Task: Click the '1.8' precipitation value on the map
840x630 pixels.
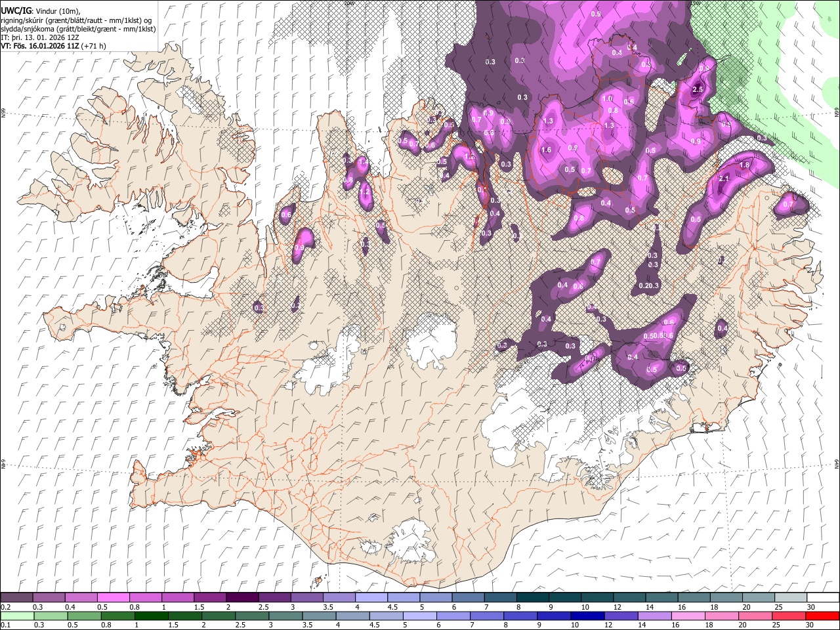Action: pyautogui.click(x=744, y=165)
